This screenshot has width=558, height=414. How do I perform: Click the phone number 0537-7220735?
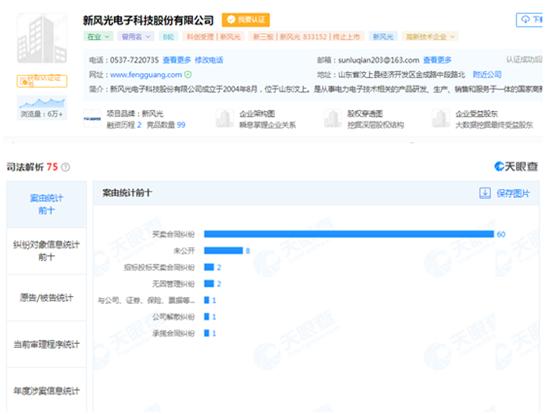134,60
